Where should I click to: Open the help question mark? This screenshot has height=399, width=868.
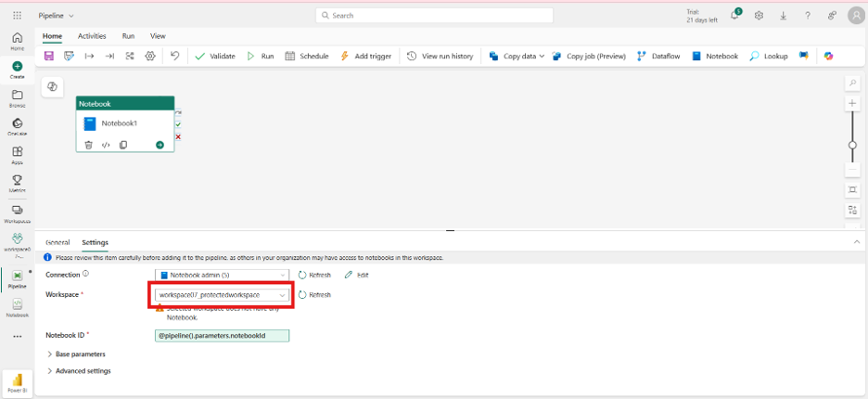click(808, 16)
